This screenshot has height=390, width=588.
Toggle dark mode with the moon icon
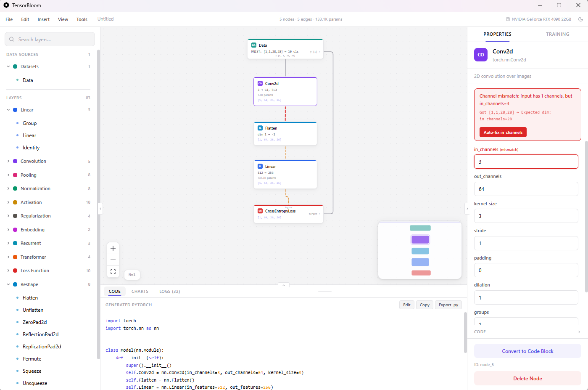click(581, 19)
